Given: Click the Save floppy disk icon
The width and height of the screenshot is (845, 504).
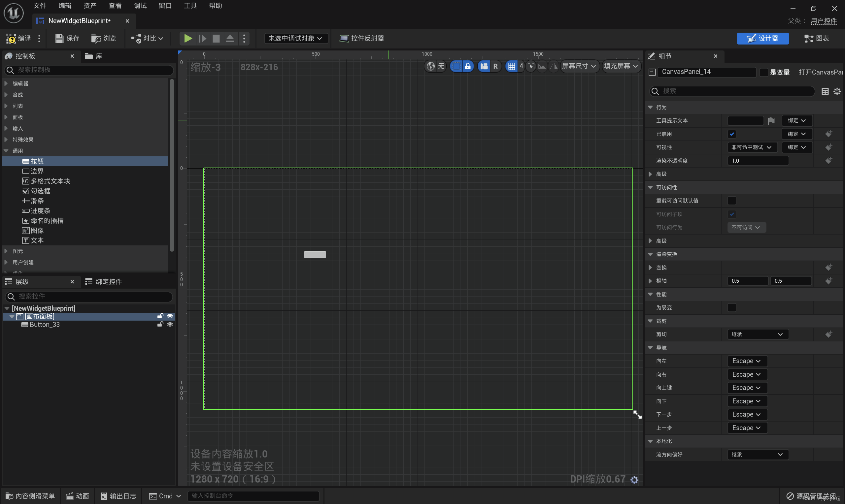Looking at the screenshot, I should click(x=59, y=38).
